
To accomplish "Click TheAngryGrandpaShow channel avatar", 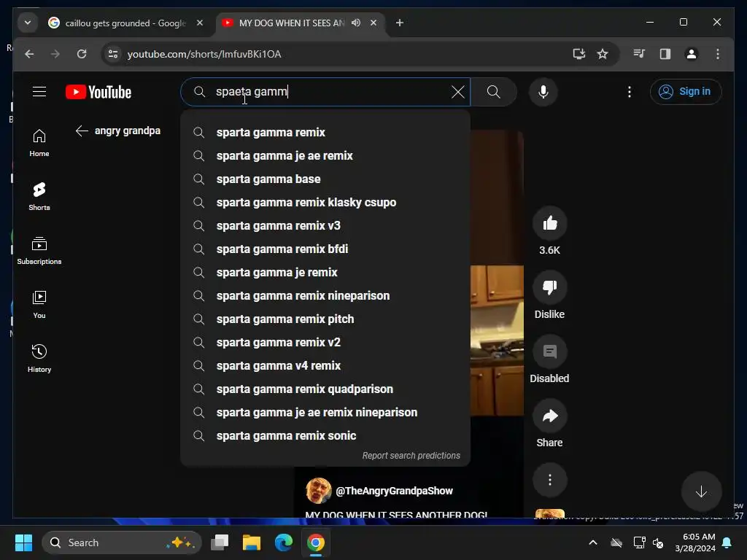I will (318, 491).
